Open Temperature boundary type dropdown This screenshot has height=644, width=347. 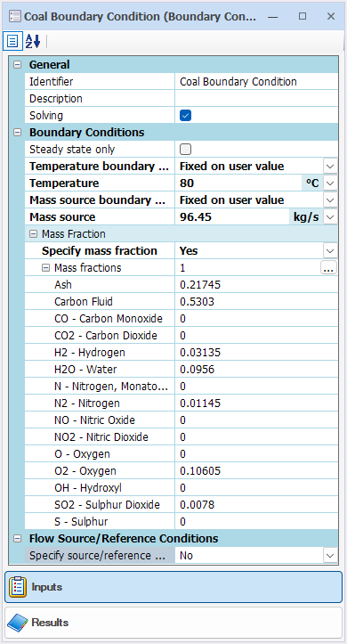(x=330, y=167)
